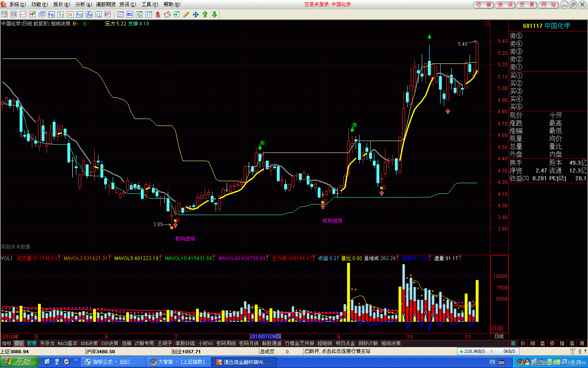Open the 系统(S) menu
Image resolution: width=588 pixels, height=368 pixels.
[x=17, y=4]
